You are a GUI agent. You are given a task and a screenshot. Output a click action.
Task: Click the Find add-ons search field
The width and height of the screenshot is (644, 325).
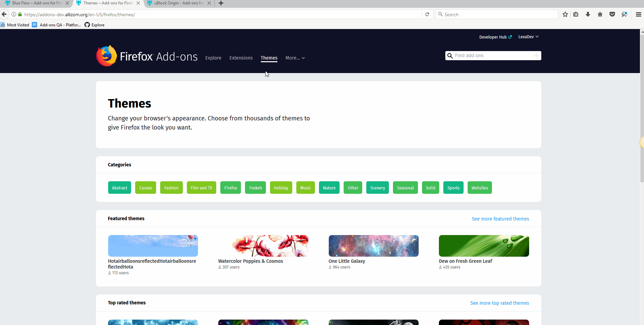coord(493,56)
